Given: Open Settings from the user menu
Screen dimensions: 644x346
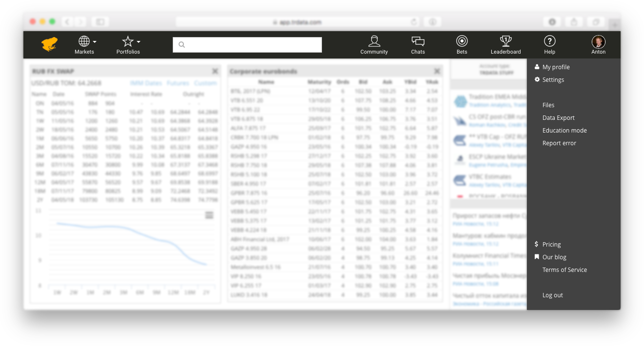Looking at the screenshot, I should coord(553,80).
